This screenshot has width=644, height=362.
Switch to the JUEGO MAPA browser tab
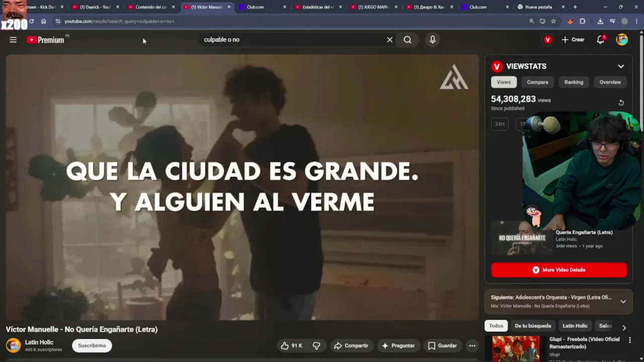coord(373,7)
